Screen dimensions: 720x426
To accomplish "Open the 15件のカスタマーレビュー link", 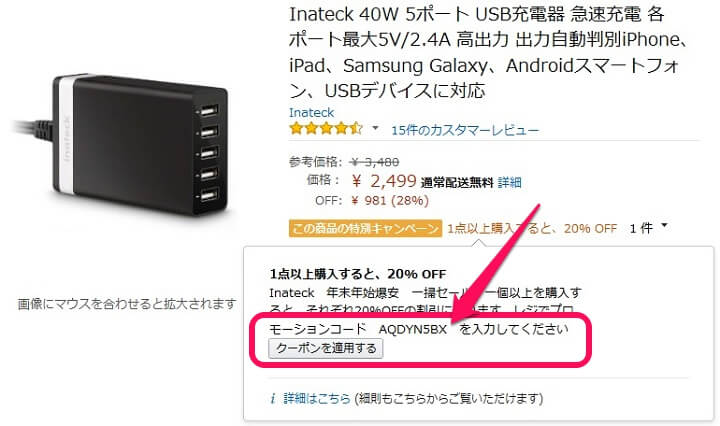I will [x=465, y=130].
